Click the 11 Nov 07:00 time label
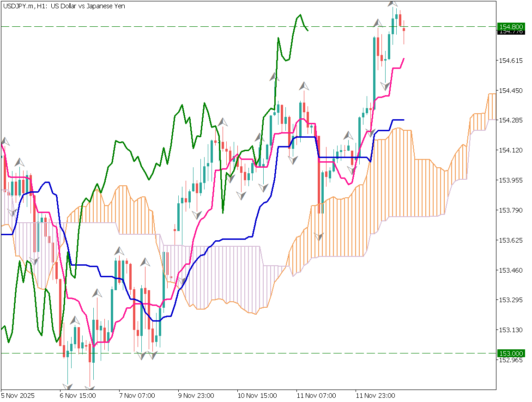Image resolution: width=532 pixels, height=402 pixels. (x=316, y=396)
